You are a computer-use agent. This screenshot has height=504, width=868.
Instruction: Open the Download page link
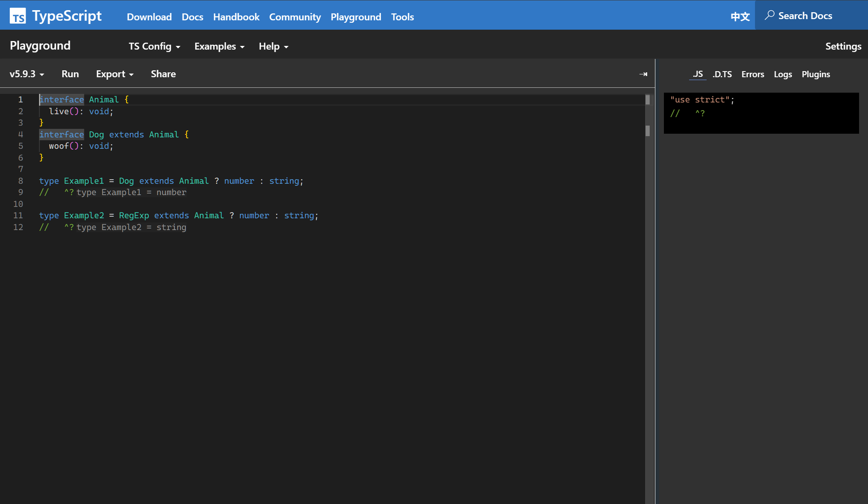149,17
